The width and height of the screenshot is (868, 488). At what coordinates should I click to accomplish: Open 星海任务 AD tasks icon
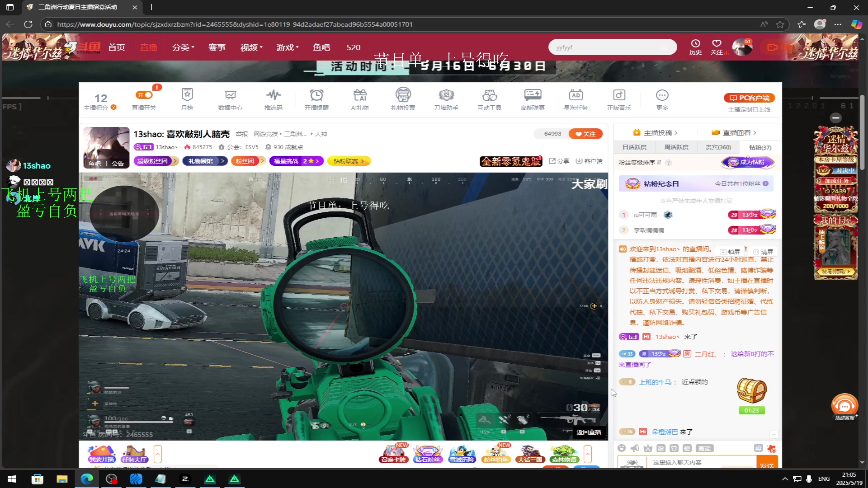[576, 99]
